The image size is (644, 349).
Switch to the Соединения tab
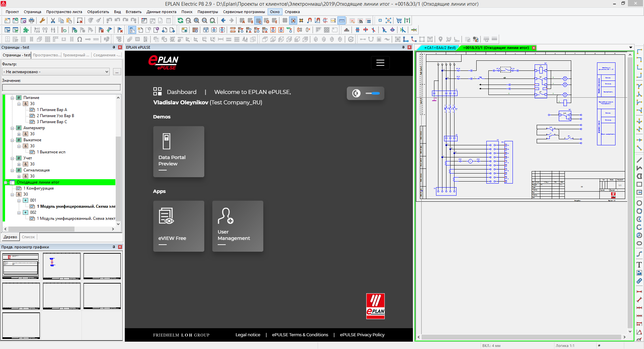point(107,55)
